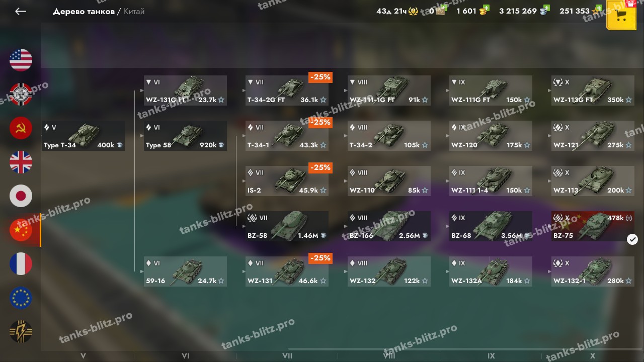Open the hybrid nation lightning emblem

pos(21,332)
